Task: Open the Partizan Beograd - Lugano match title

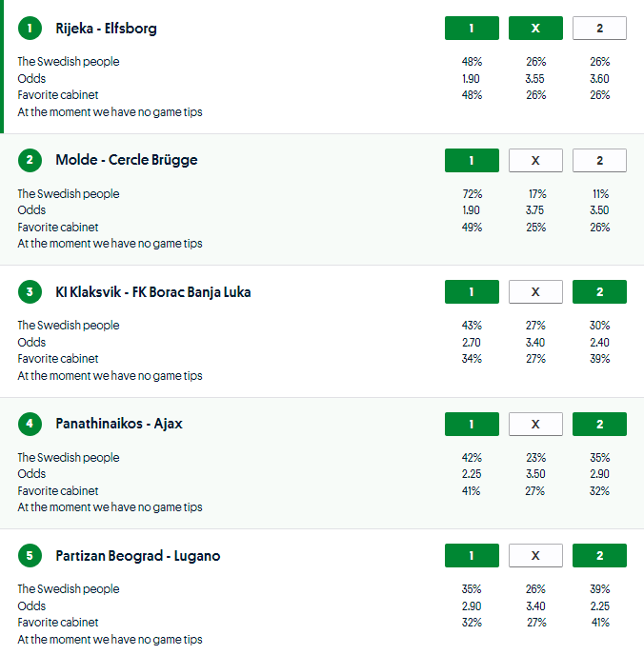Action: pos(138,555)
